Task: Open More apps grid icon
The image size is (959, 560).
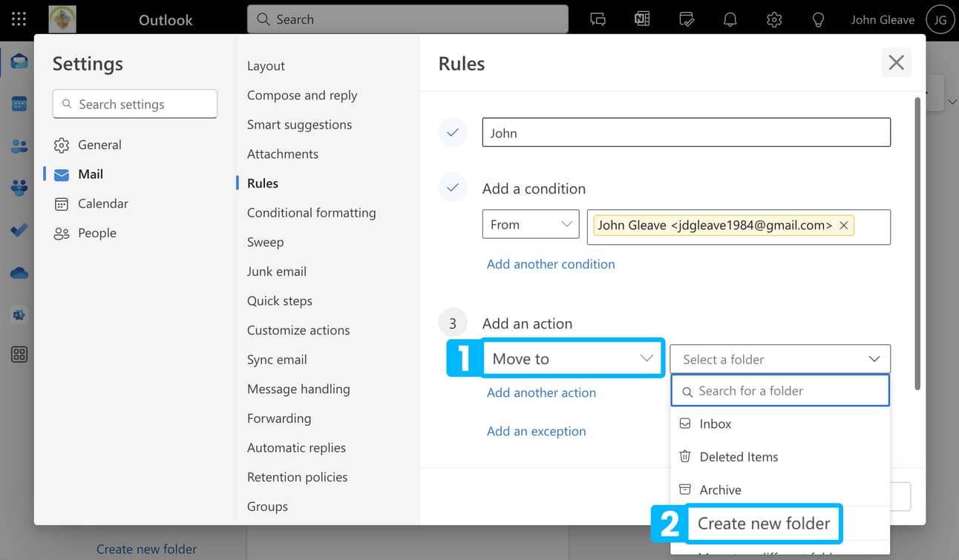Action: [19, 355]
